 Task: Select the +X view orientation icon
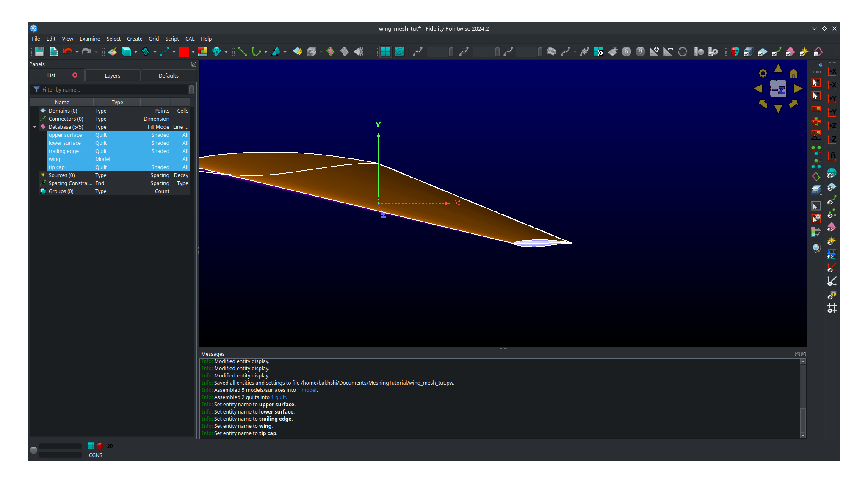click(832, 72)
